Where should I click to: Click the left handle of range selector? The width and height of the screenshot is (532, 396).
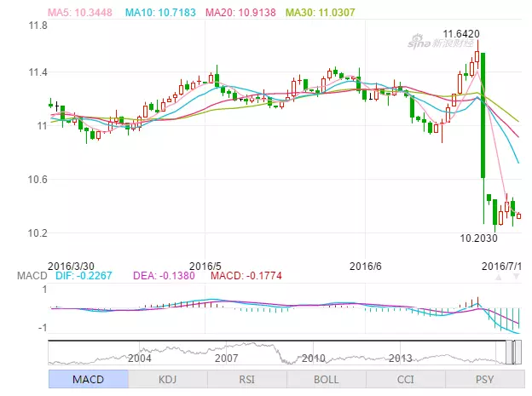[509, 353]
